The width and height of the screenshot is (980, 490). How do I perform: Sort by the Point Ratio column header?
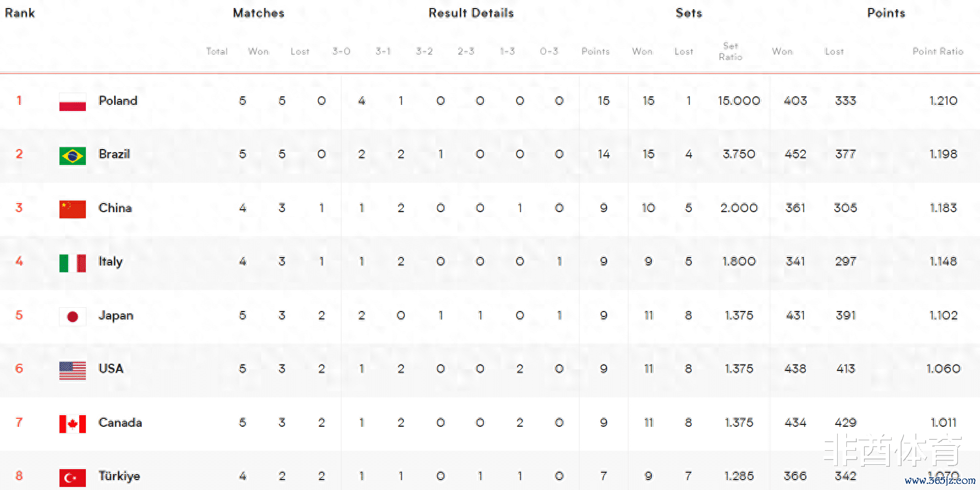[938, 52]
